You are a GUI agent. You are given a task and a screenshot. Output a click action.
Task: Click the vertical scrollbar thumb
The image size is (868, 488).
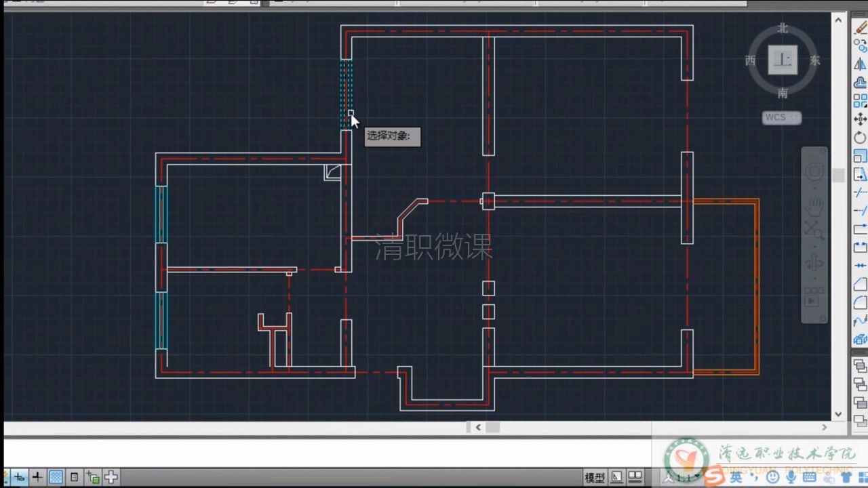click(x=838, y=176)
